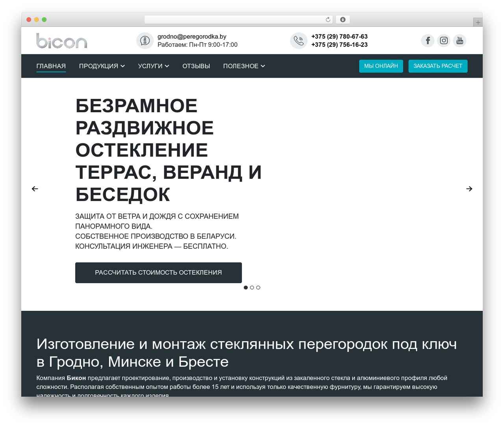Image resolution: width=504 pixels, height=427 pixels.
Task: Focus the browser address bar
Action: (239, 20)
